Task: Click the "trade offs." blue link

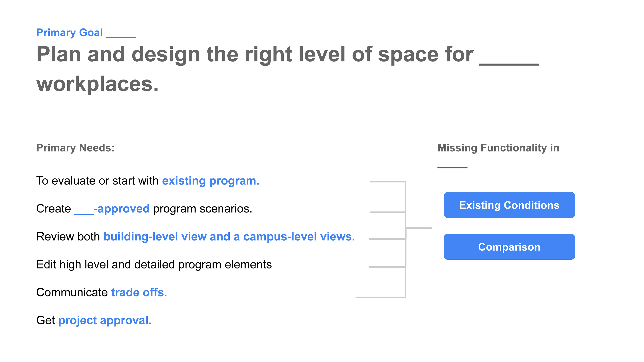Action: coord(139,292)
